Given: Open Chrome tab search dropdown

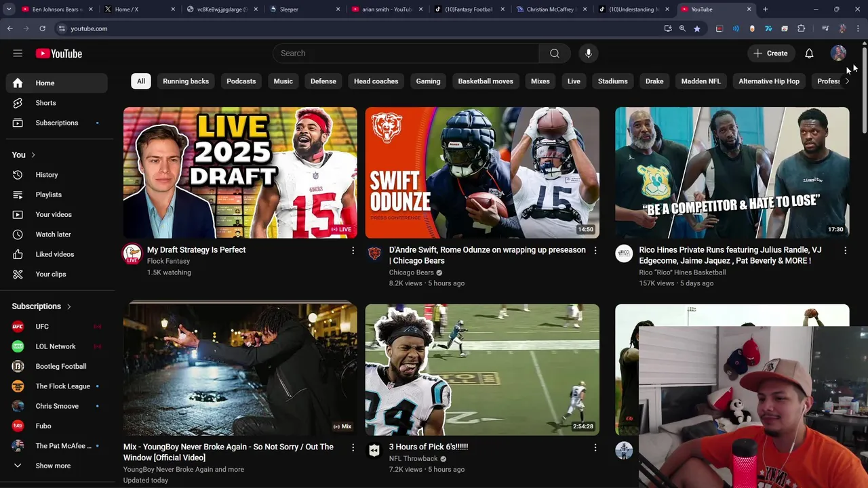Looking at the screenshot, I should pyautogui.click(x=9, y=9).
